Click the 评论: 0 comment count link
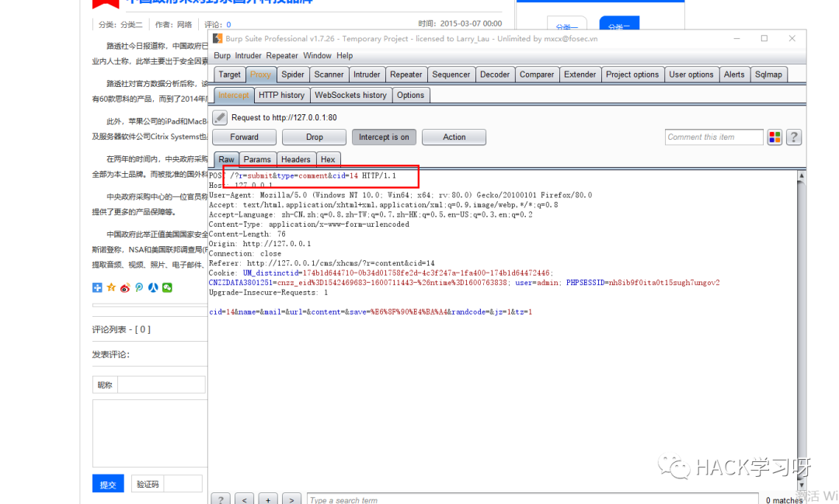The width and height of the screenshot is (839, 504). 218,25
